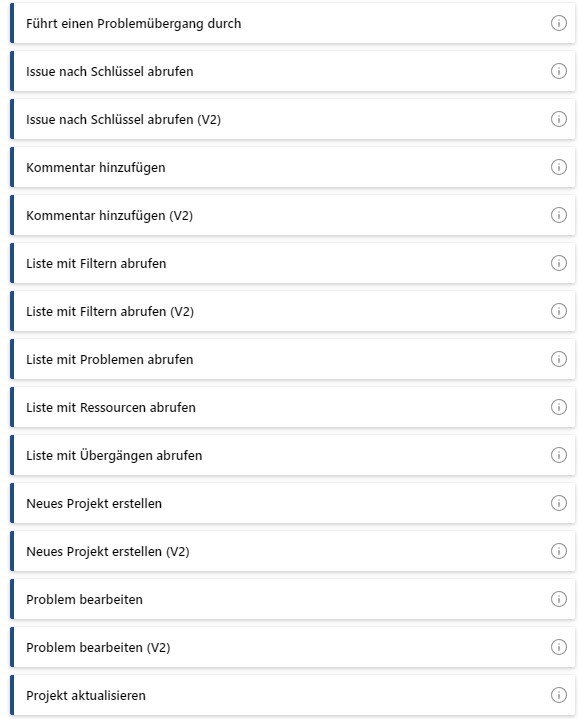
Task: Click info icon beside Kommentar hinzufügen
Action: pyautogui.click(x=558, y=167)
